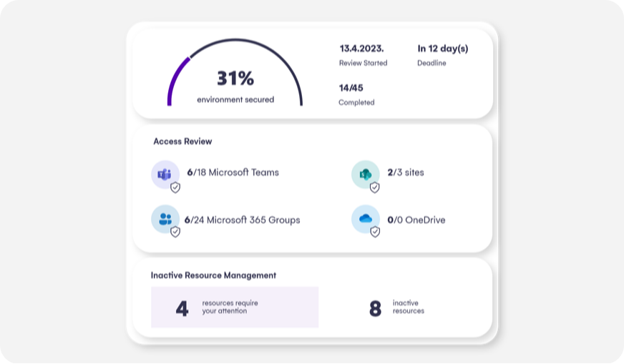Click the 31% value
The image size is (624, 364).
pos(235,79)
